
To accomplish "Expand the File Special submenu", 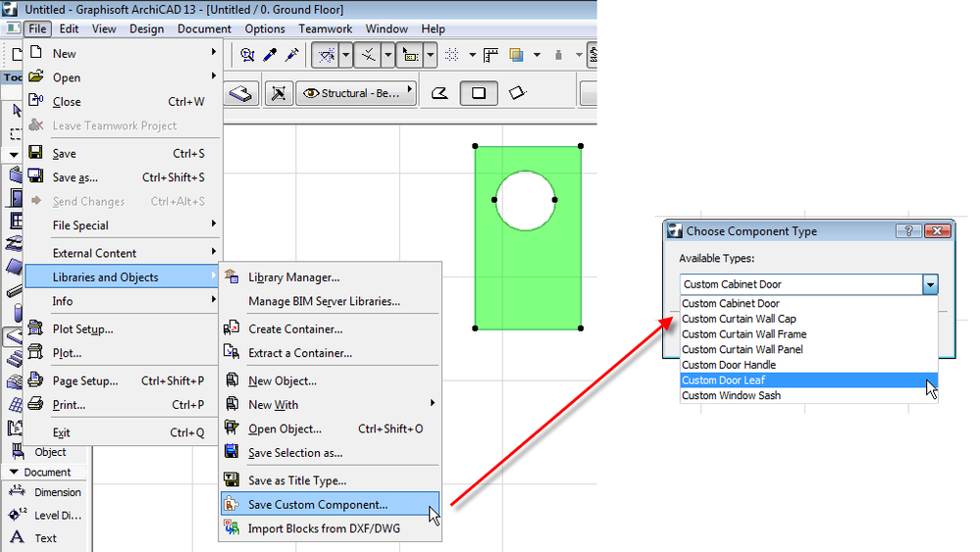I will click(124, 226).
